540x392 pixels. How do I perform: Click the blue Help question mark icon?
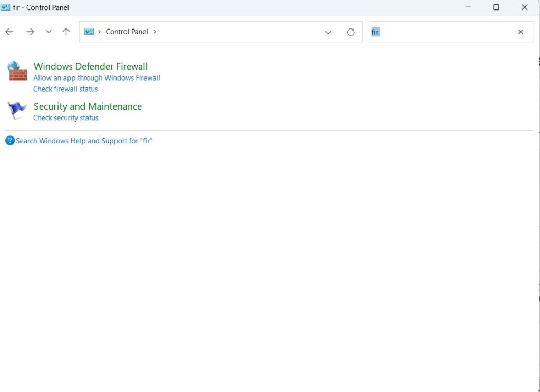pos(10,141)
